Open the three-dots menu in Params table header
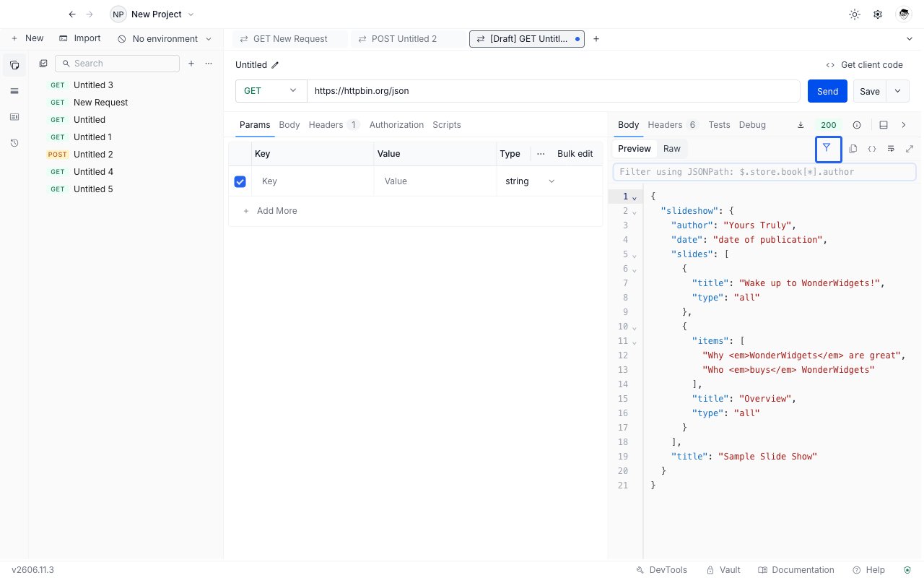This screenshot has height=578, width=924. pyautogui.click(x=541, y=154)
